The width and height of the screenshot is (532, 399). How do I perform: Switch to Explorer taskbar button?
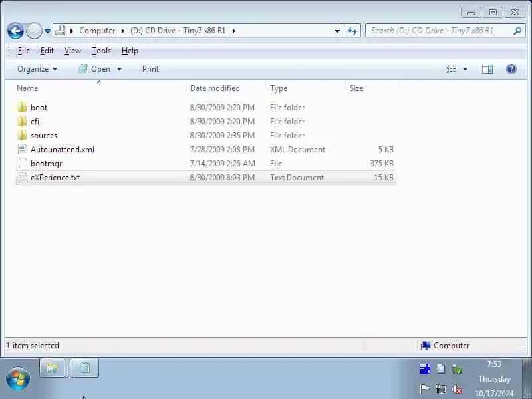(x=52, y=368)
